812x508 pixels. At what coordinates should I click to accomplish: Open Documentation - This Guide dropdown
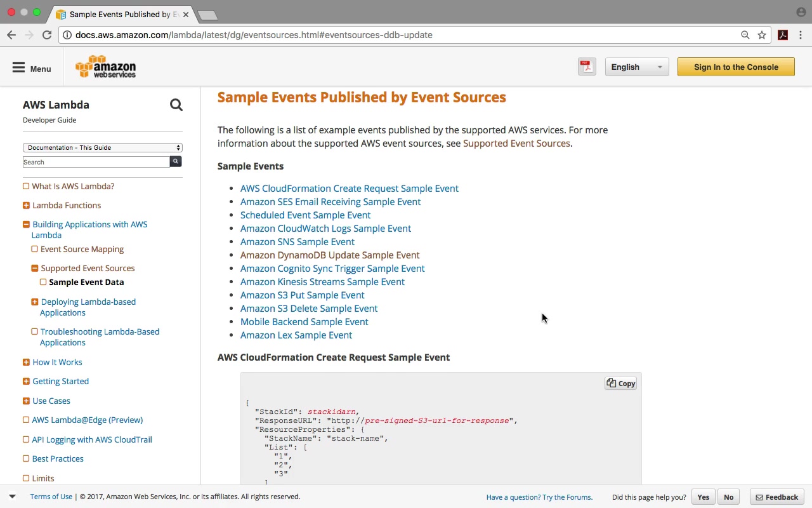[103, 147]
